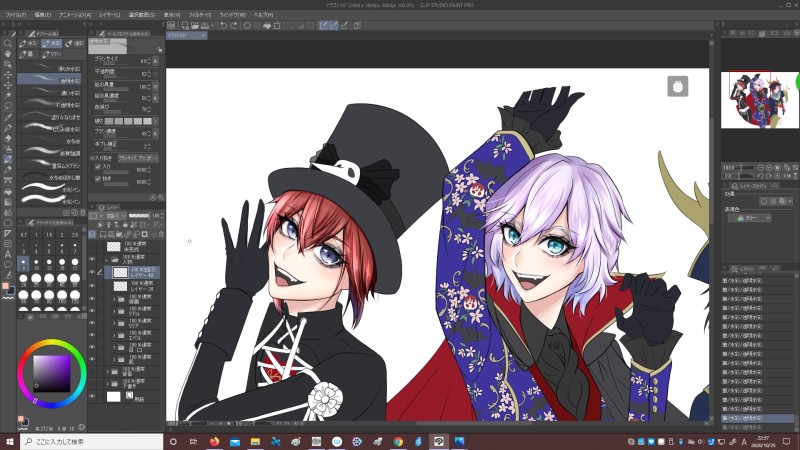Open Firefox from the taskbar

point(214,442)
